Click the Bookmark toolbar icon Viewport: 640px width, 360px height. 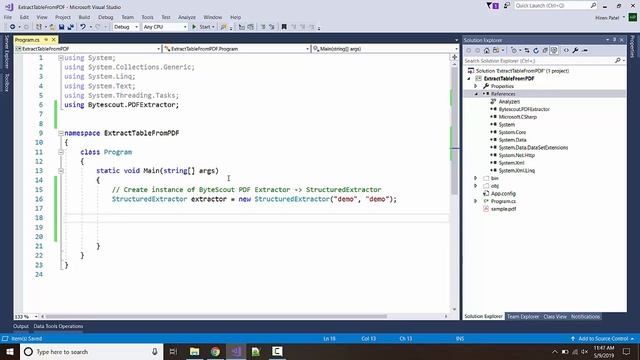tap(284, 27)
